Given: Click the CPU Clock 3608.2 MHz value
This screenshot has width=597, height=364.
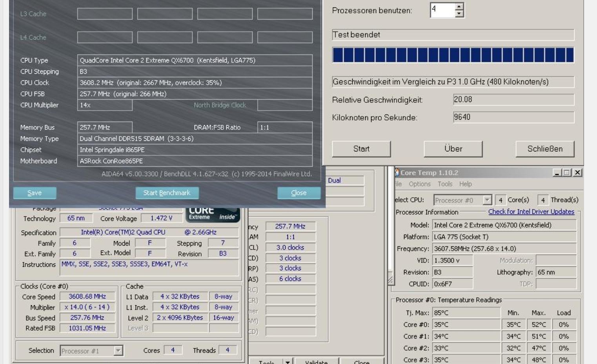Looking at the screenshot, I should [x=195, y=83].
